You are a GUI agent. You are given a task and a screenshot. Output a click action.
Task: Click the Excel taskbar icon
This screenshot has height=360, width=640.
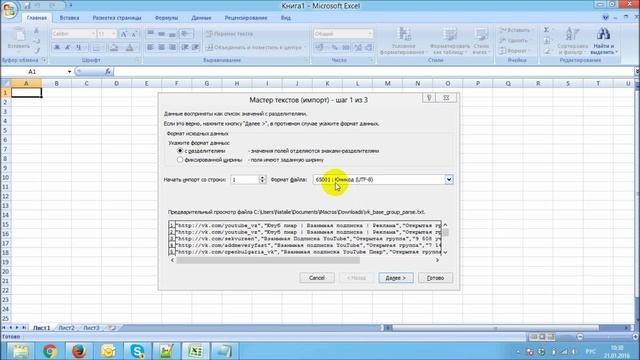click(x=196, y=351)
